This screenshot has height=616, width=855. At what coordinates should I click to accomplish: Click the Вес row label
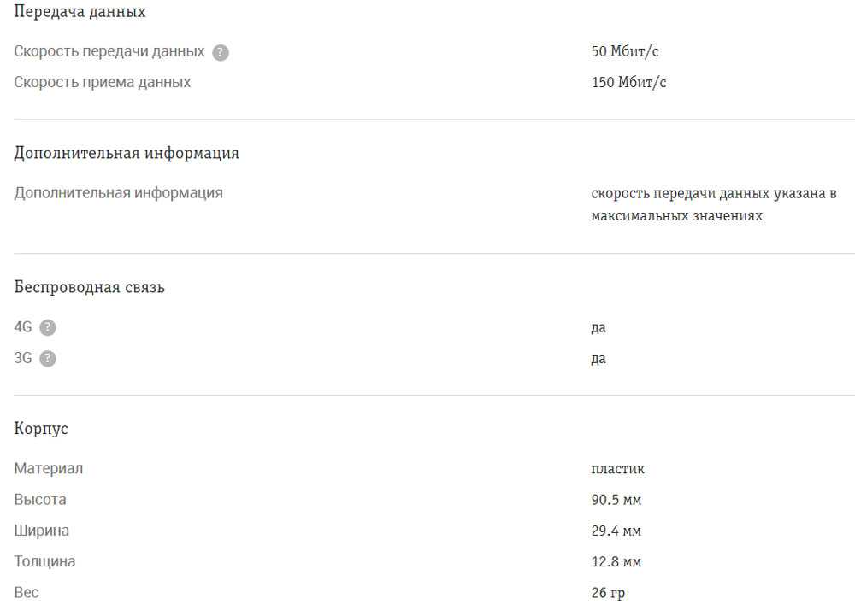pyautogui.click(x=27, y=592)
